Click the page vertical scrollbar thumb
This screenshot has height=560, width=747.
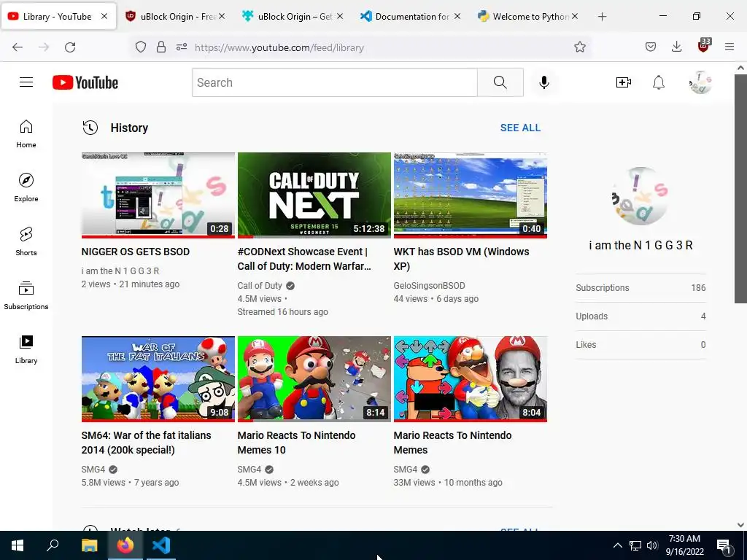[x=740, y=188]
